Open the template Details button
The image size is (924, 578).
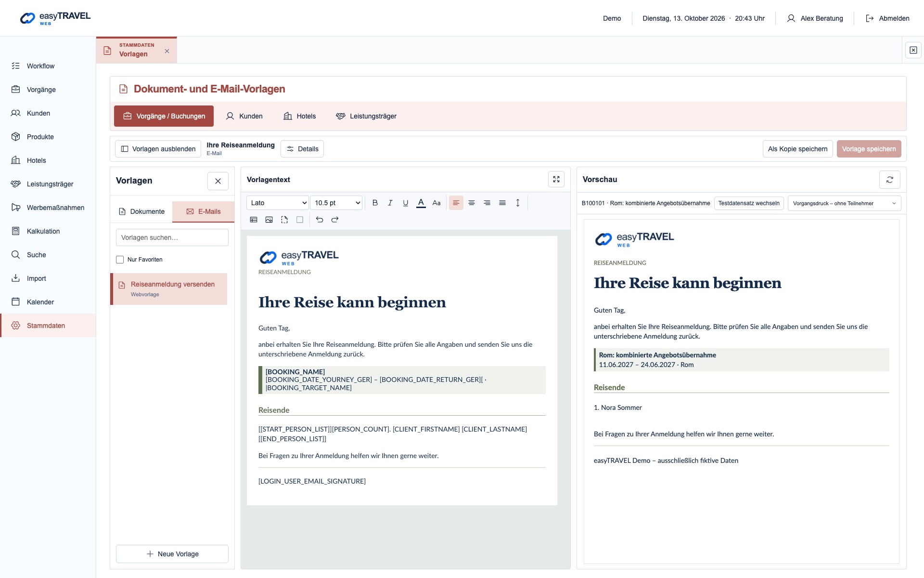(302, 149)
